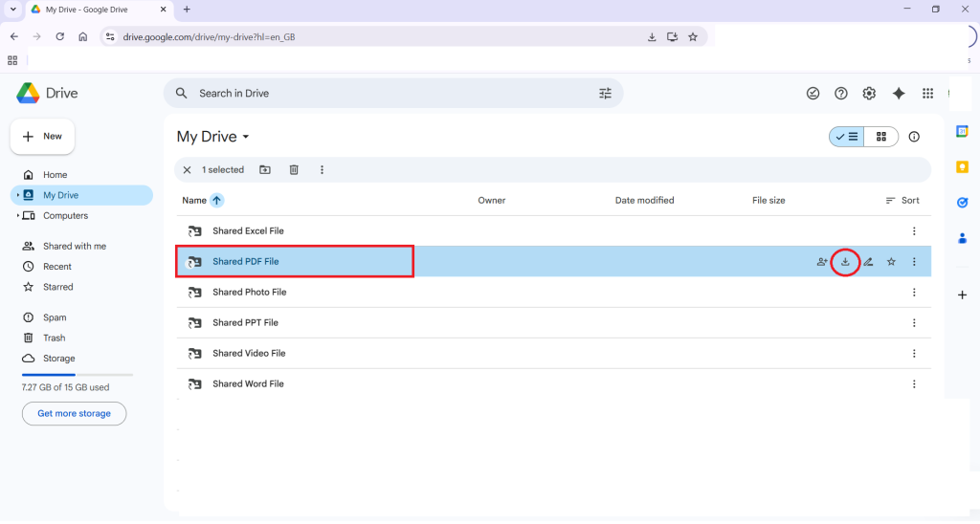Image resolution: width=980 pixels, height=524 pixels.
Task: Expand the My Drive title dropdown
Action: [x=246, y=138]
